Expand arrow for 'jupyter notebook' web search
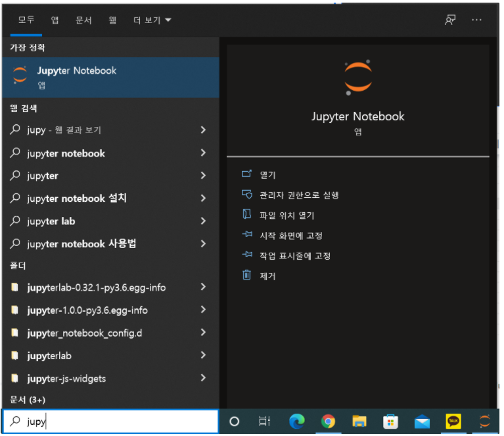The image size is (504, 436). (x=203, y=153)
